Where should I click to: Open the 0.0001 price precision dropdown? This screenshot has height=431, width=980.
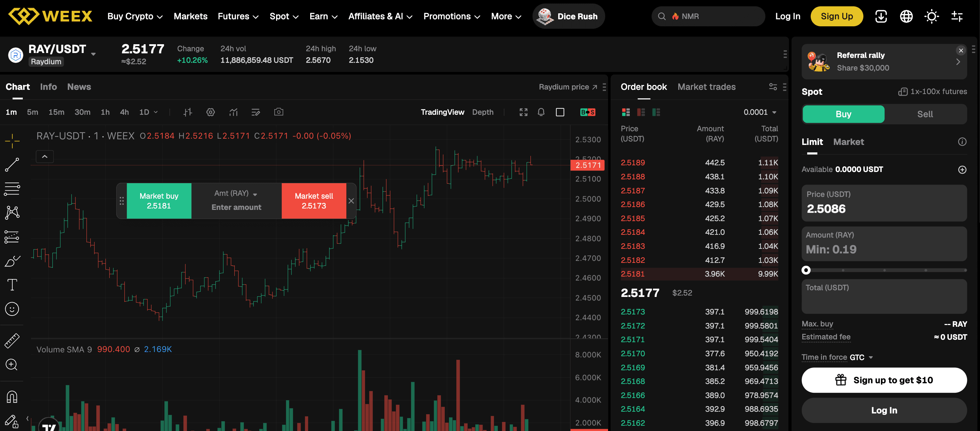[760, 112]
